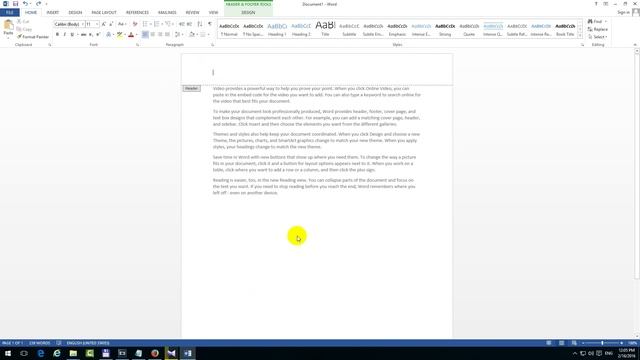The height and width of the screenshot is (360, 640).
Task: Decrease paragraph indent
Action: click(x=182, y=24)
